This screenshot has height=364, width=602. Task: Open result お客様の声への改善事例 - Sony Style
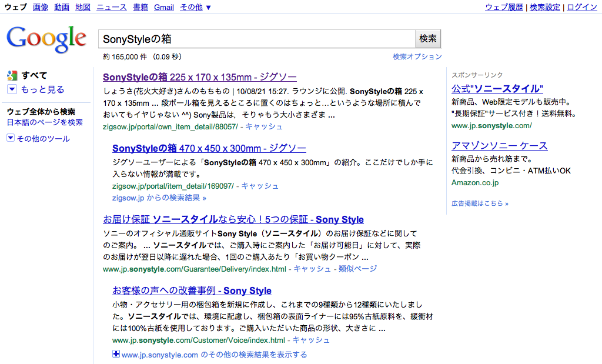click(192, 290)
